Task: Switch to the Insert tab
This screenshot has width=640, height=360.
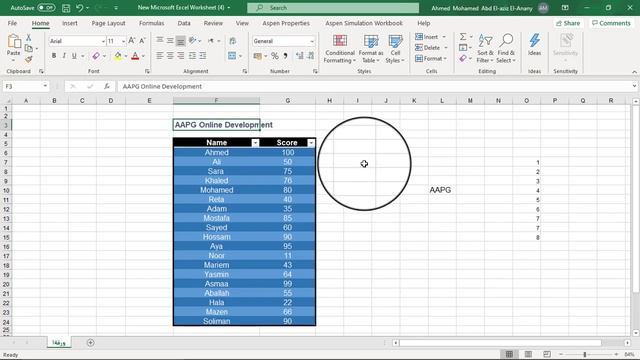Action: 70,23
